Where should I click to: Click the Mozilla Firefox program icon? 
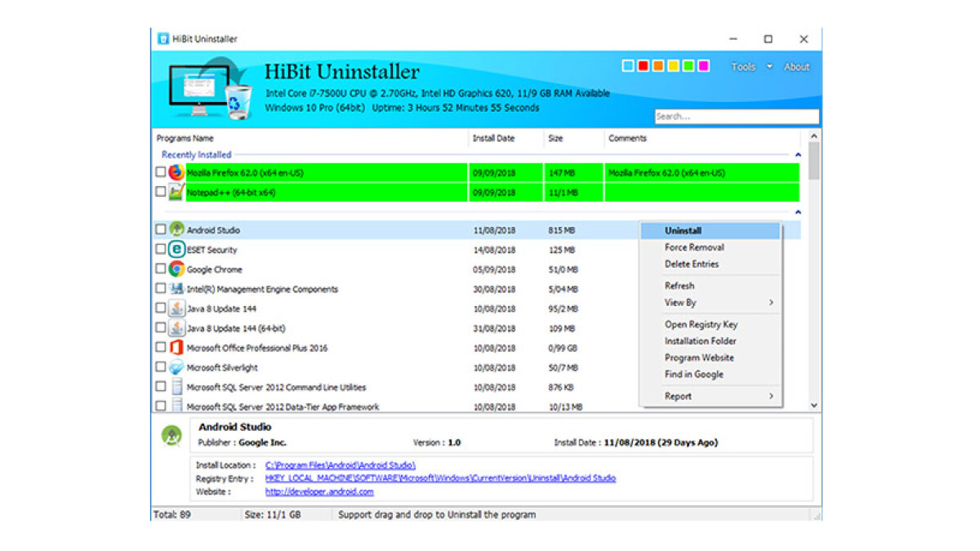pos(176,173)
